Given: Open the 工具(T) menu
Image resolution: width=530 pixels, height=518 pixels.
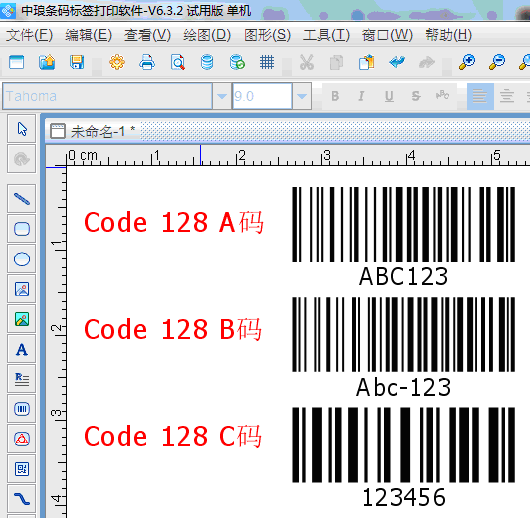Looking at the screenshot, I should point(326,35).
